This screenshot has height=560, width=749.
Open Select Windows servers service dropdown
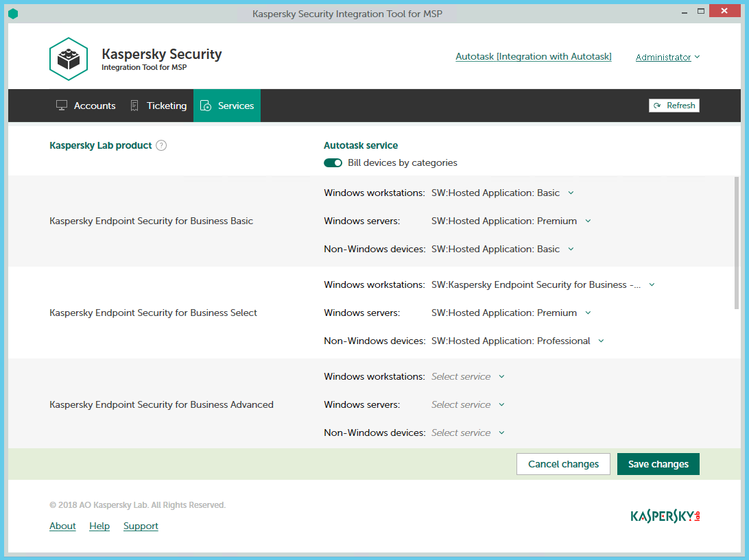510,313
